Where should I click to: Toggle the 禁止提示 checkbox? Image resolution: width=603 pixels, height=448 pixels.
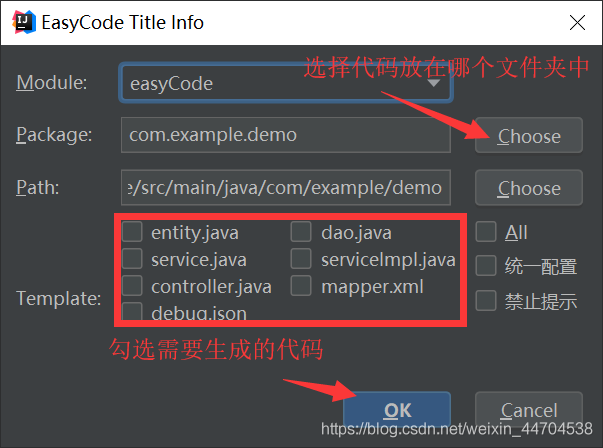click(x=486, y=300)
